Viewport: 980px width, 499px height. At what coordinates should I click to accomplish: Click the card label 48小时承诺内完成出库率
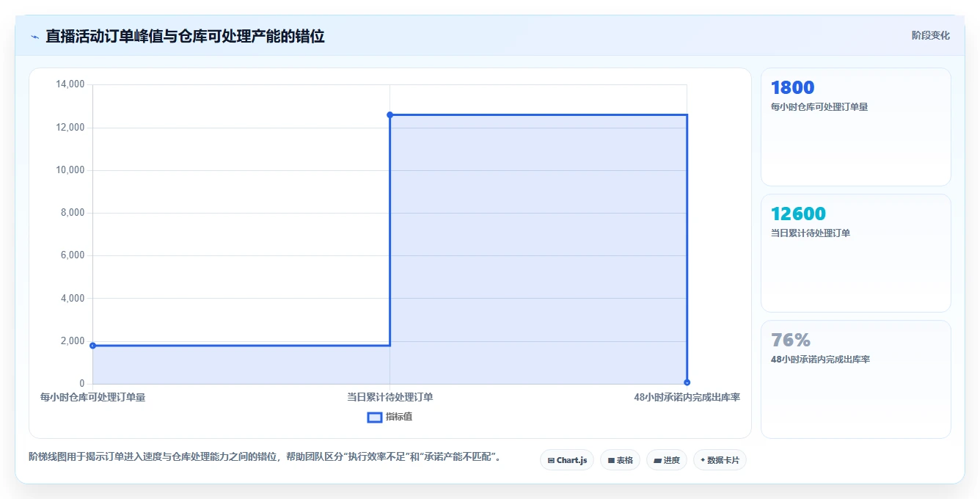point(820,360)
